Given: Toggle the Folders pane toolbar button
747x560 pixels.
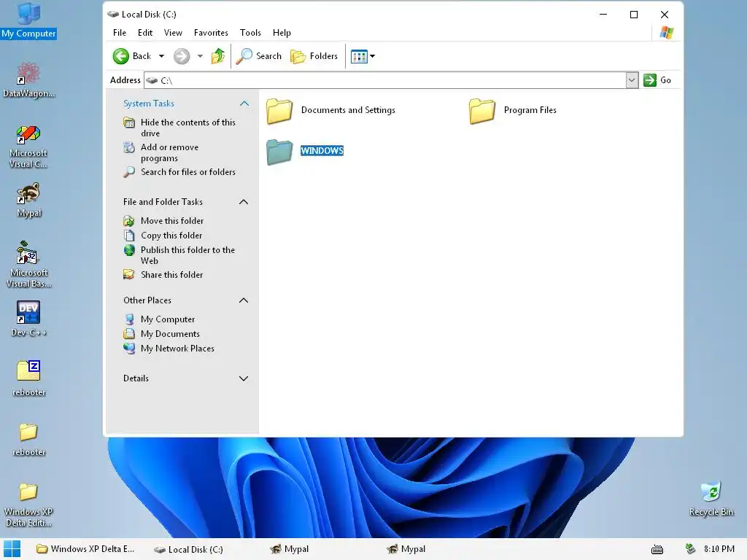Looking at the screenshot, I should click(314, 56).
